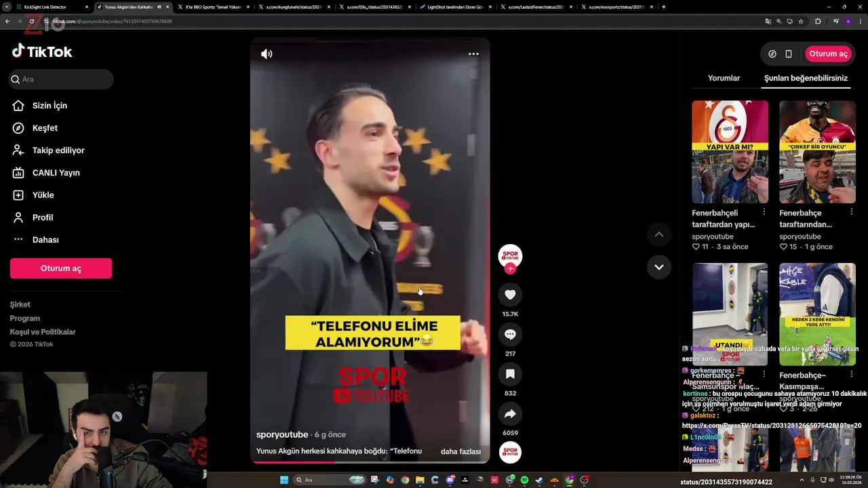The height and width of the screenshot is (488, 868).
Task: Open the Chrome icon in taskbar
Action: 405,480
